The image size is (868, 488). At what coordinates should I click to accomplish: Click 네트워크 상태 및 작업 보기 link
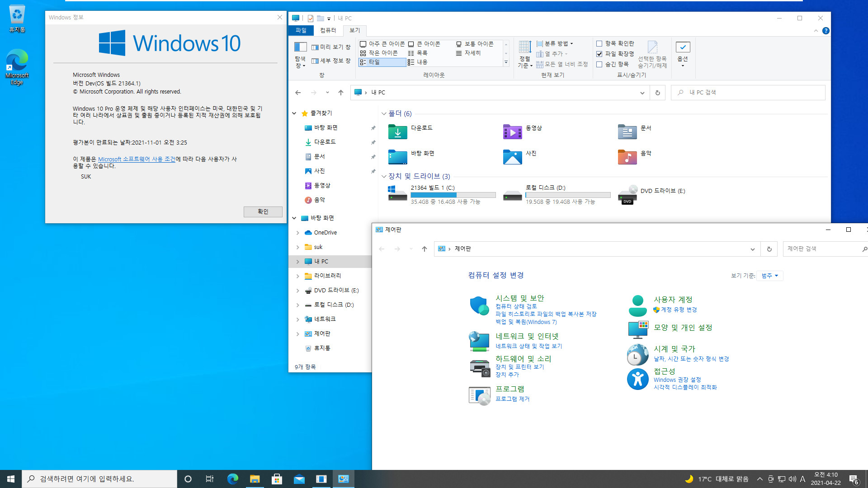(x=529, y=346)
